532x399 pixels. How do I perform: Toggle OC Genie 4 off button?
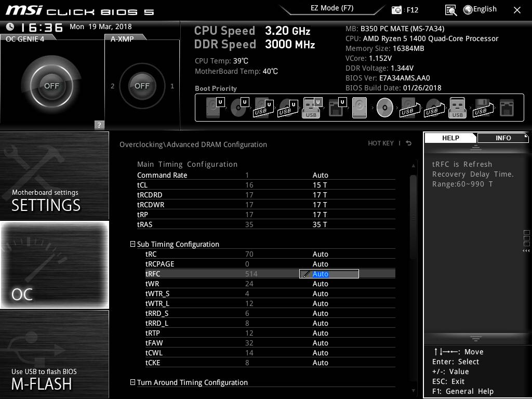point(51,86)
